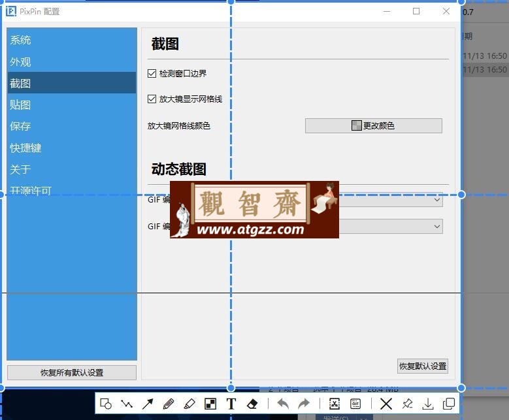The height and width of the screenshot is (420, 509).
Task: Click the PixPin 配置 window title
Action: 39,12
